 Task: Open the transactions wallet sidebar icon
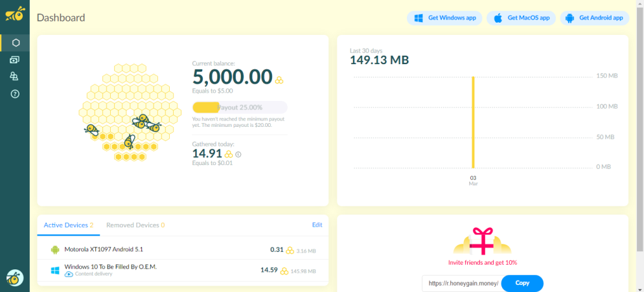click(15, 60)
